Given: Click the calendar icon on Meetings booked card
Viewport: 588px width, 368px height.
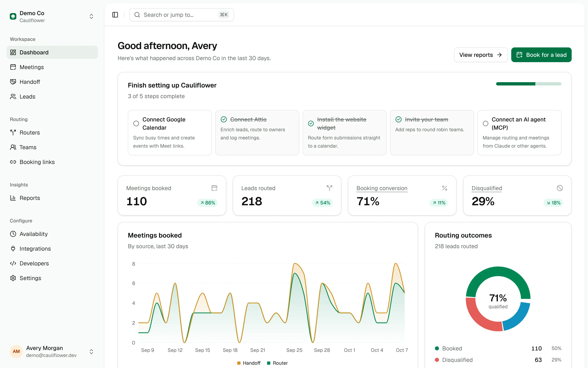Looking at the screenshot, I should 214,188.
